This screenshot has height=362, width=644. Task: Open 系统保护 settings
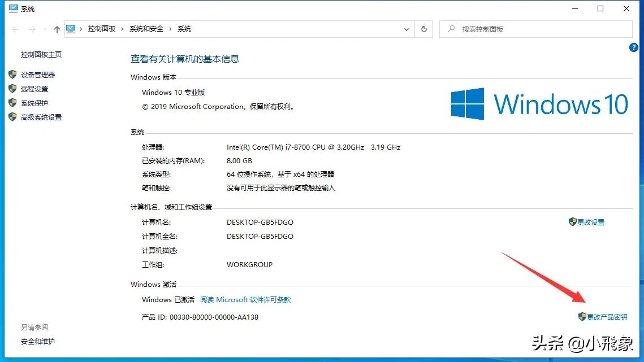click(33, 102)
